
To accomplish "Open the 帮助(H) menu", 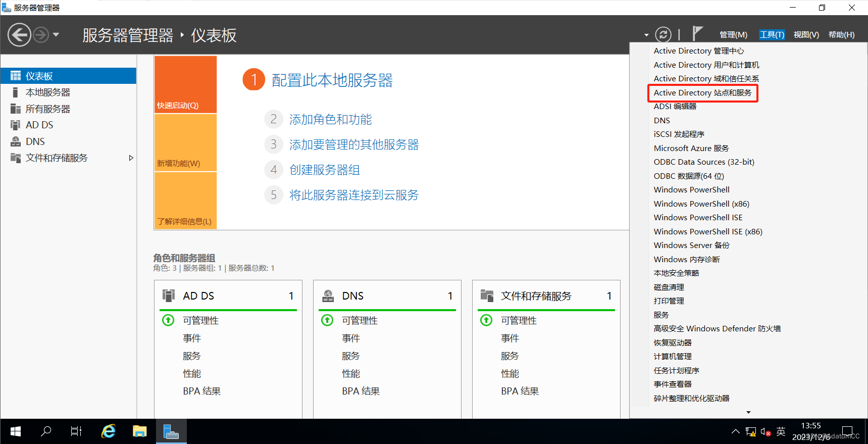I will [841, 34].
